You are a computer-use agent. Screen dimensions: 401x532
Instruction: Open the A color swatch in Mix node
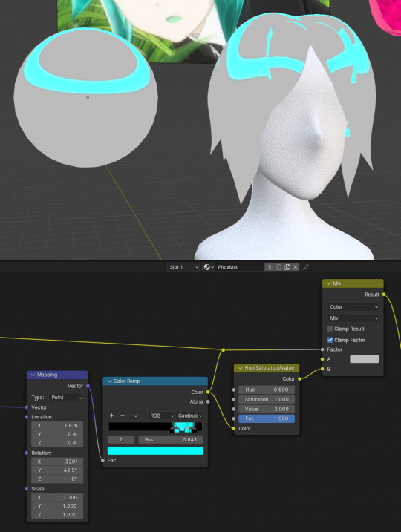tap(365, 359)
